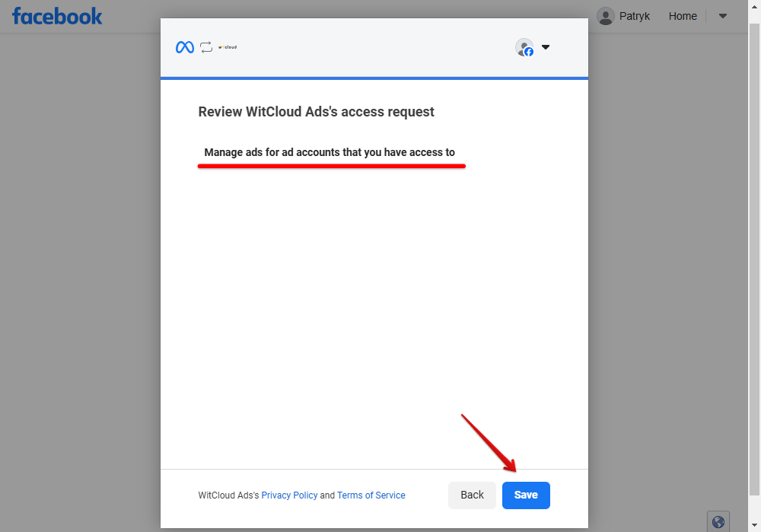Image resolution: width=761 pixels, height=532 pixels.
Task: Click the Review WitCloud Ads's access request heading
Action: click(316, 112)
